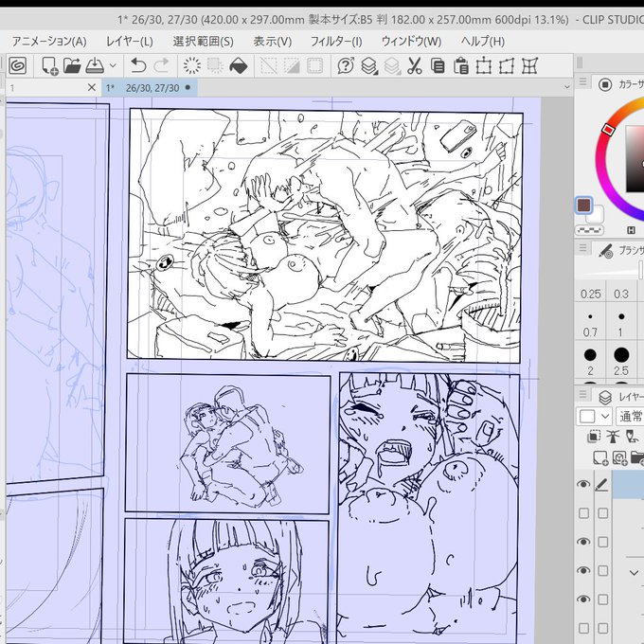Expand the save options dropdown arrow
Screen dimensions: 644x644
pyautogui.click(x=113, y=65)
